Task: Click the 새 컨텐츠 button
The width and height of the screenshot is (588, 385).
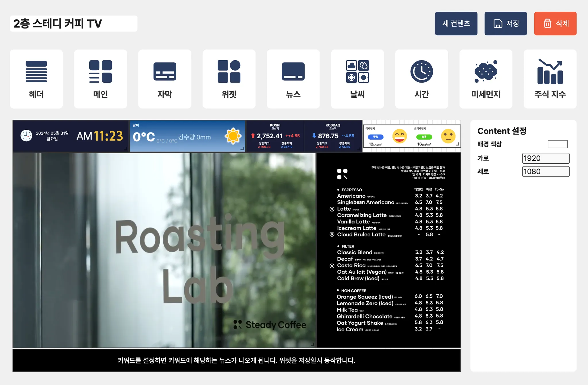Action: pyautogui.click(x=456, y=24)
